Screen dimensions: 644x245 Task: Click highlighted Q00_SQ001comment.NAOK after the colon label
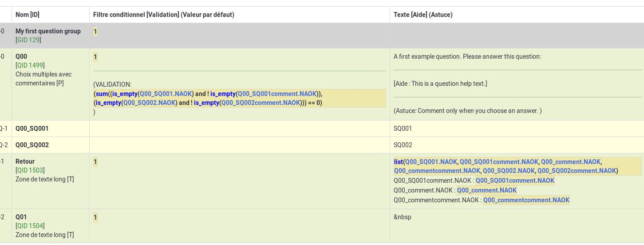pos(515,181)
